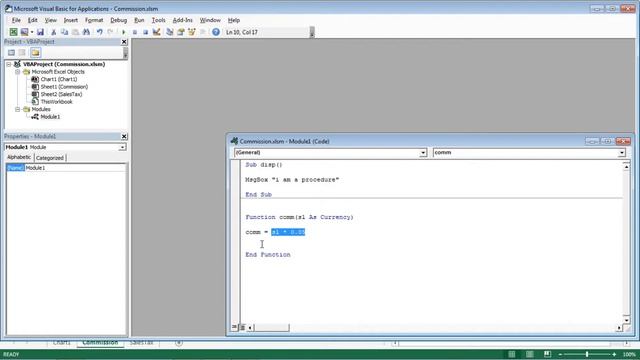The image size is (640, 360).
Task: Select Sheet2 (SalesTax) in project tree
Action: (x=61, y=94)
